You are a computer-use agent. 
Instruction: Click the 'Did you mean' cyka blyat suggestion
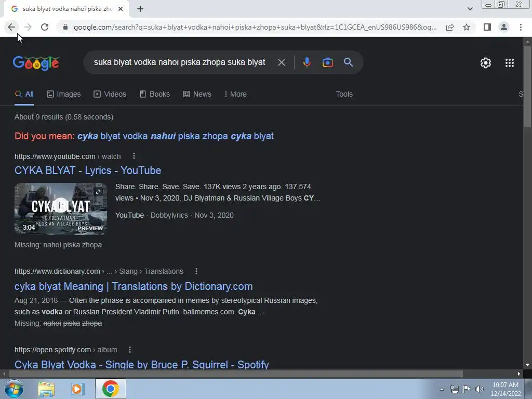tap(176, 137)
